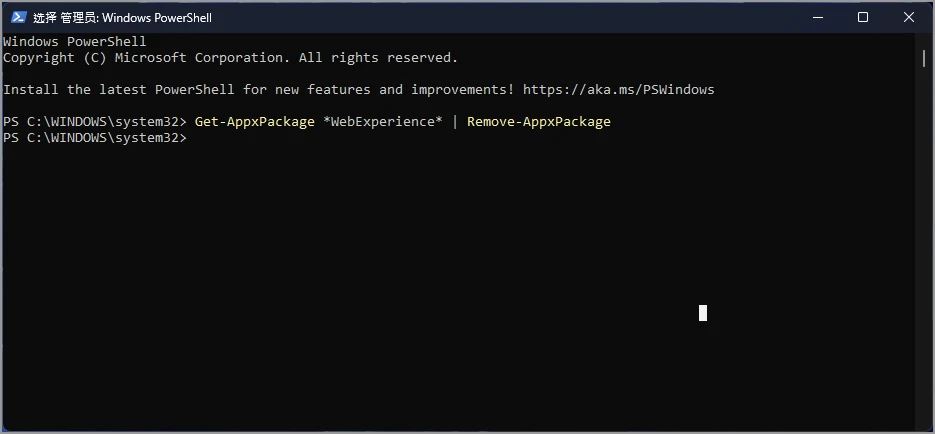Click the "Copyright (C)" text

coord(51,58)
